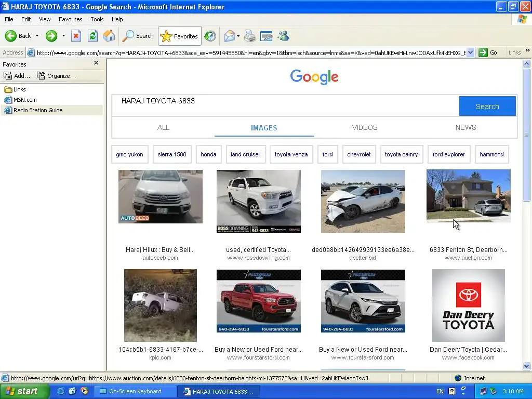The image size is (532, 399).
Task: Select the hammond suggestion chip
Action: point(491,154)
